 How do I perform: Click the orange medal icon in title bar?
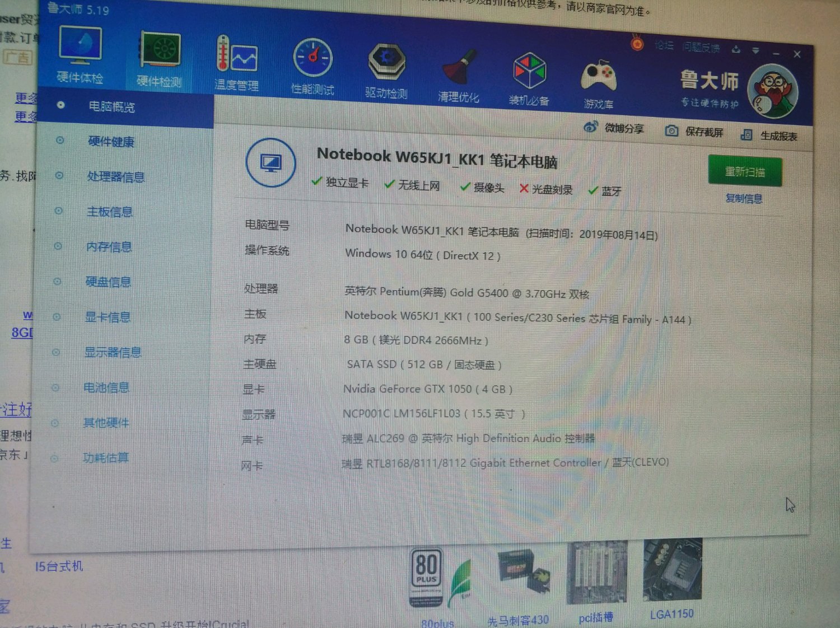click(637, 43)
